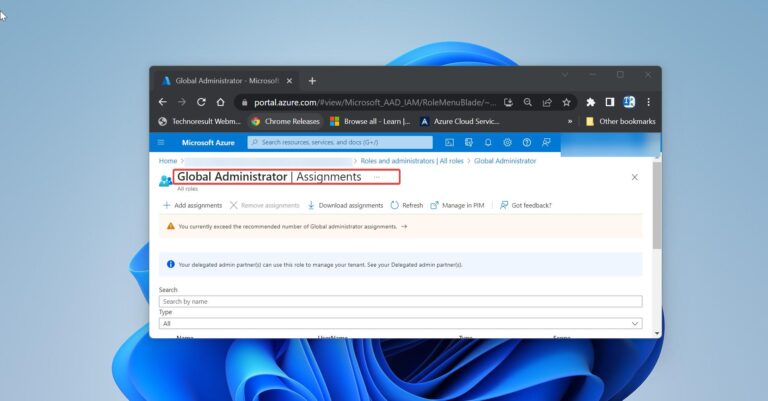
Task: Open the Chrome profile avatar
Action: [x=629, y=102]
